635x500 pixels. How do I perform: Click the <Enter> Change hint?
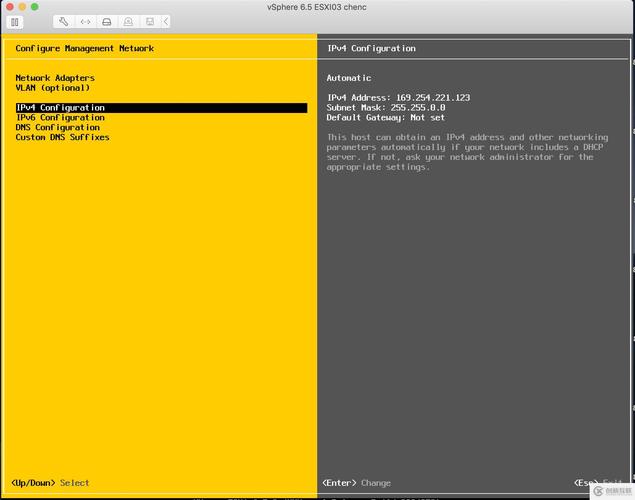coord(356,483)
